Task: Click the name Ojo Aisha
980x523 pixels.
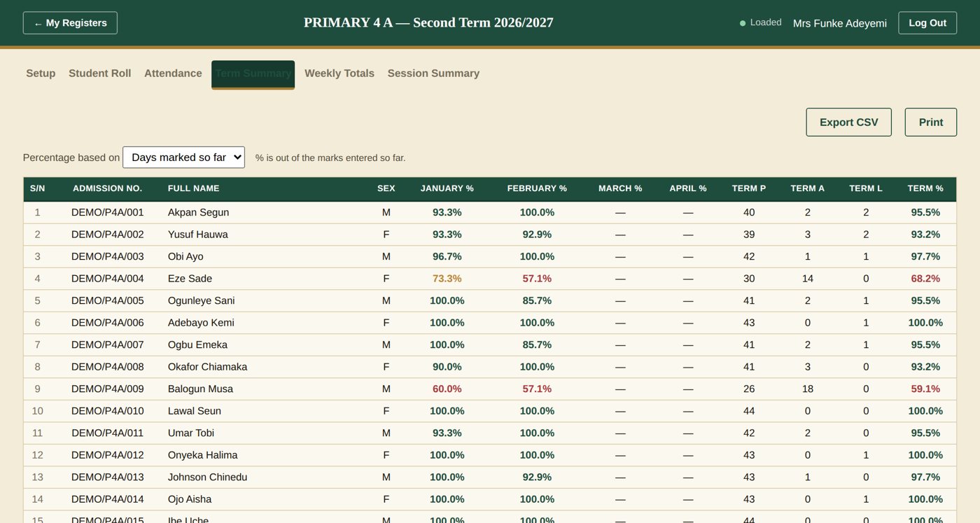Action: pos(190,499)
